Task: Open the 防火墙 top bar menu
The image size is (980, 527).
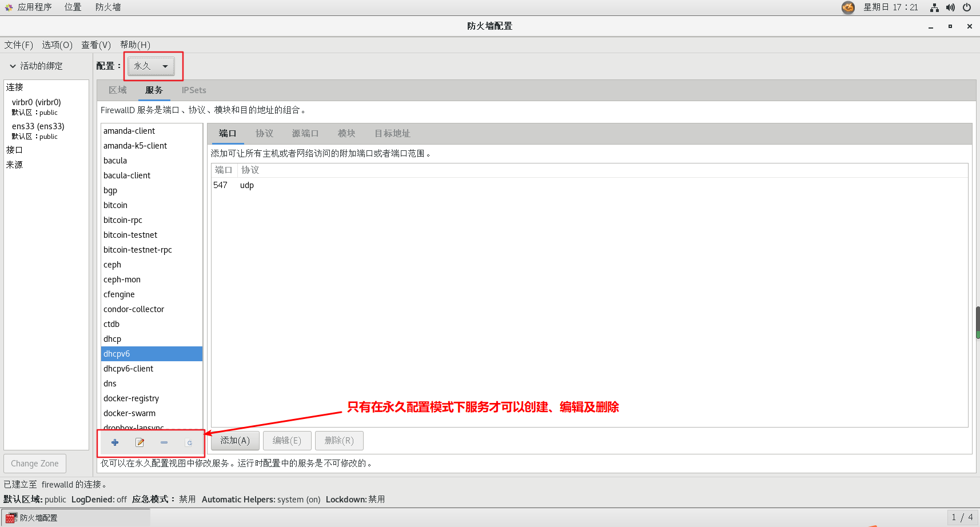Action: (x=108, y=7)
